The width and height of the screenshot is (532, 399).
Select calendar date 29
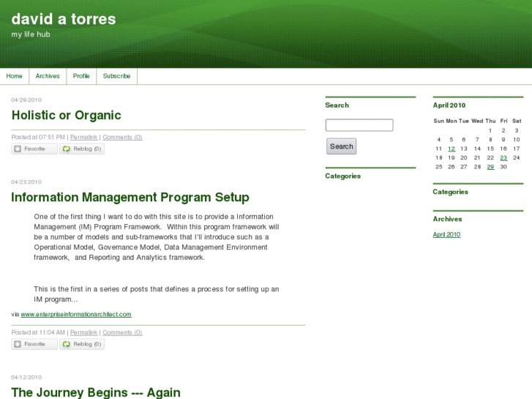pos(490,167)
